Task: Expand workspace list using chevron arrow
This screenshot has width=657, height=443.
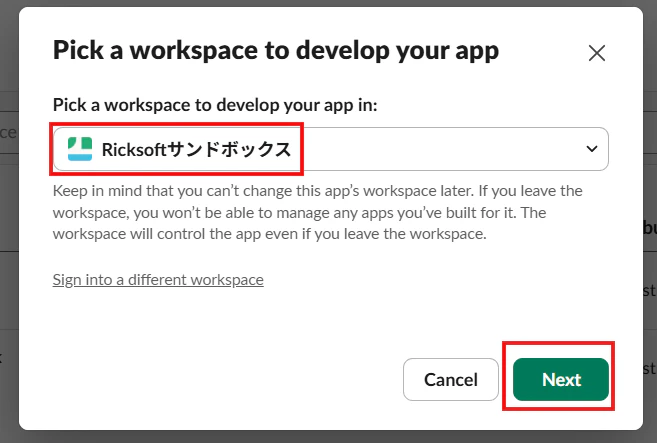Action: (592, 149)
